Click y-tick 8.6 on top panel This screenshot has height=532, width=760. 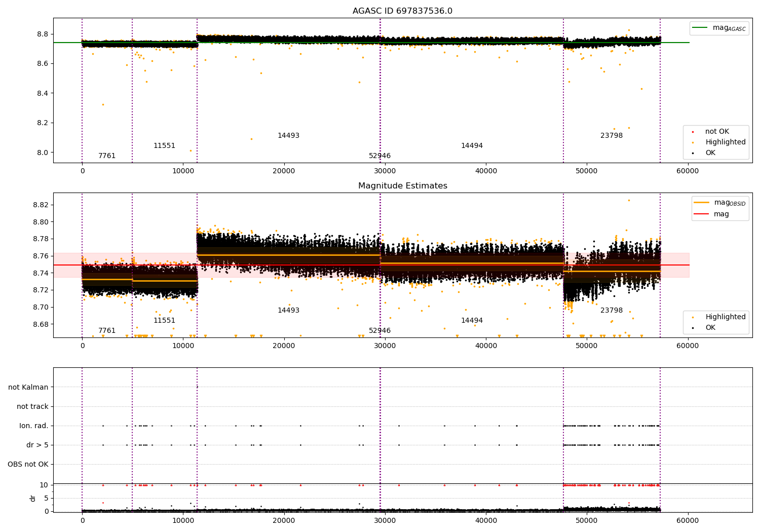43,64
